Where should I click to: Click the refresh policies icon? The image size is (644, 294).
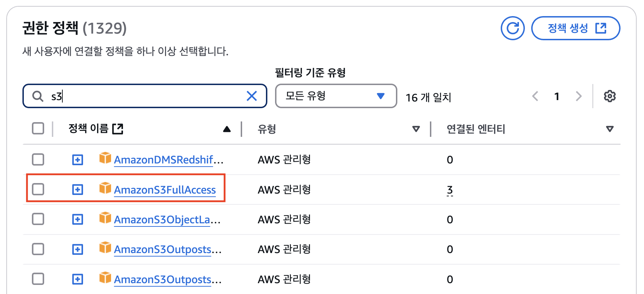pyautogui.click(x=512, y=28)
